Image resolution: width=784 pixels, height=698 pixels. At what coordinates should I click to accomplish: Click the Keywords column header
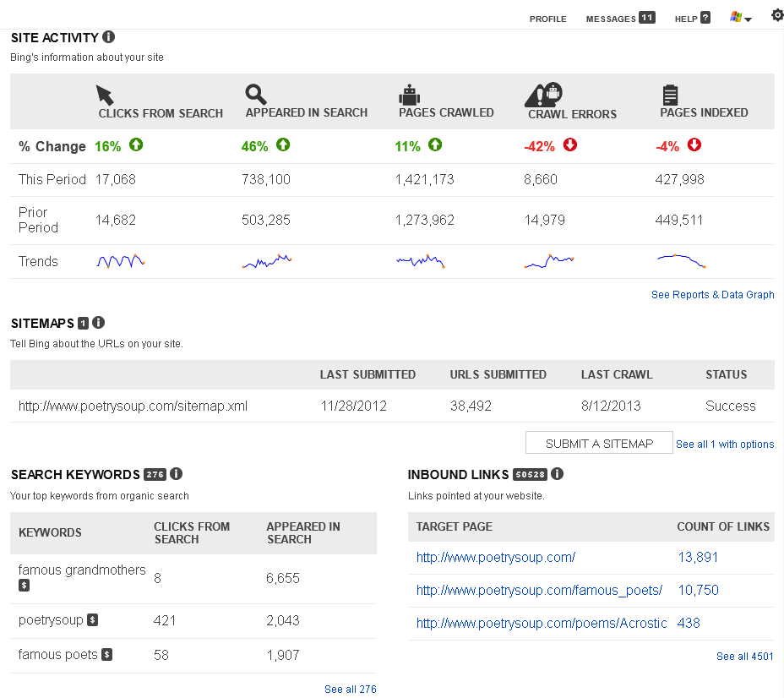[x=50, y=532]
